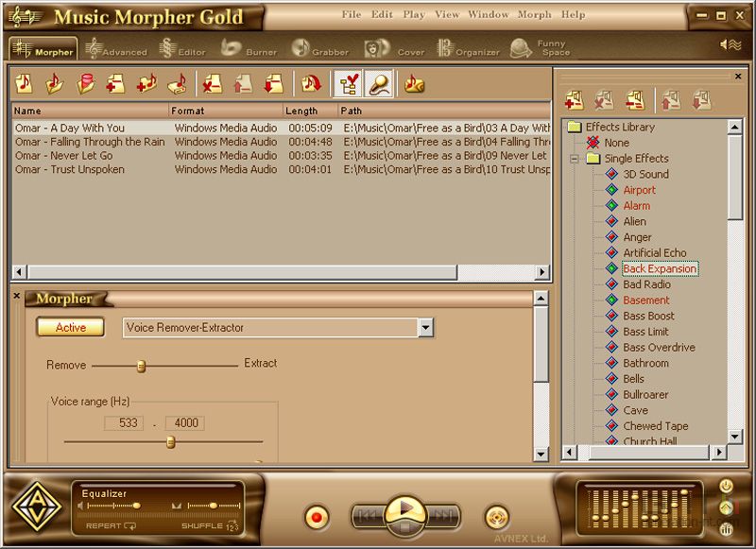This screenshot has height=549, width=756.
Task: Open the Window menu
Action: point(489,14)
